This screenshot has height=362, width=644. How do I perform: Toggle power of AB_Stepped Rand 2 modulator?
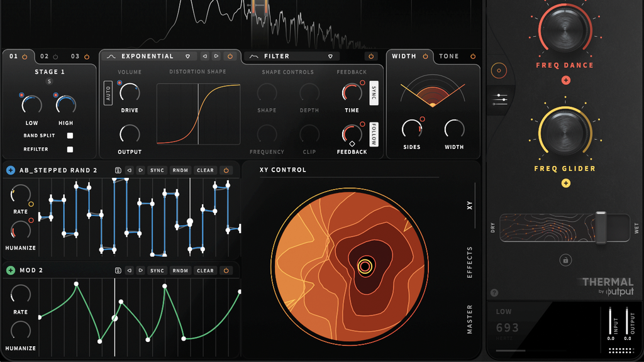226,170
